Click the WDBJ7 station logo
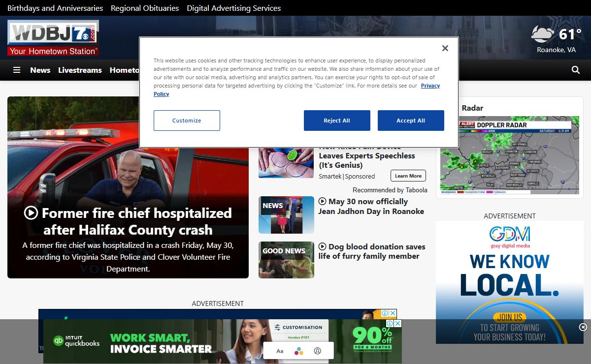 (53, 38)
